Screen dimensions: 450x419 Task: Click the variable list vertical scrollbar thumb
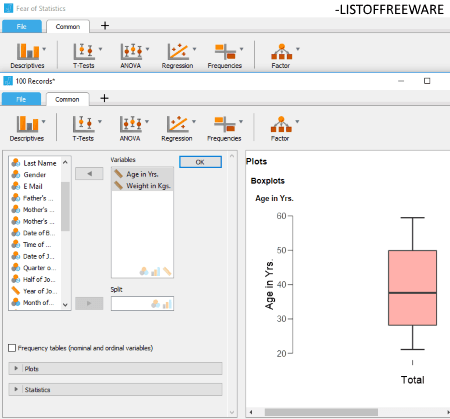click(65, 206)
